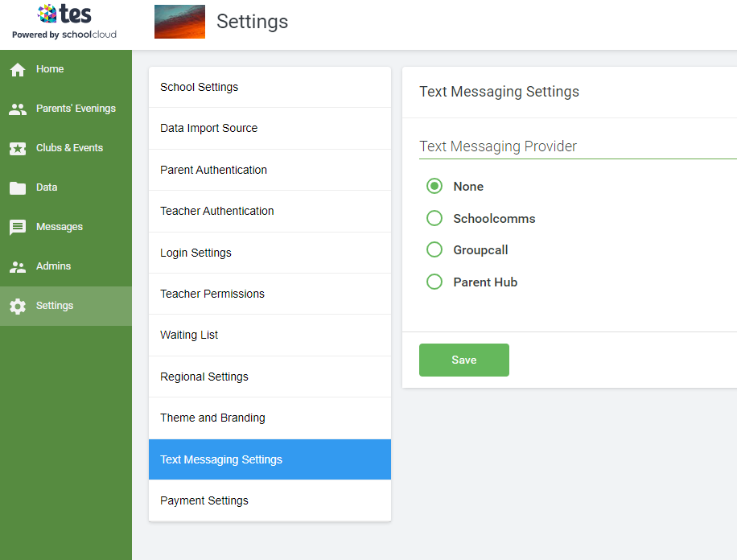Click the Settings gear icon
The image size is (737, 560).
18,307
